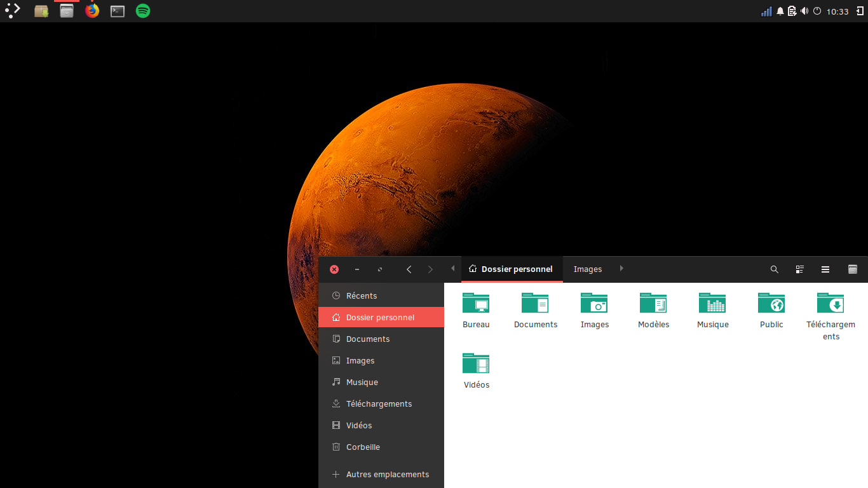Select the Vidéos folder icon in the grid
The image size is (868, 488).
[x=476, y=363]
